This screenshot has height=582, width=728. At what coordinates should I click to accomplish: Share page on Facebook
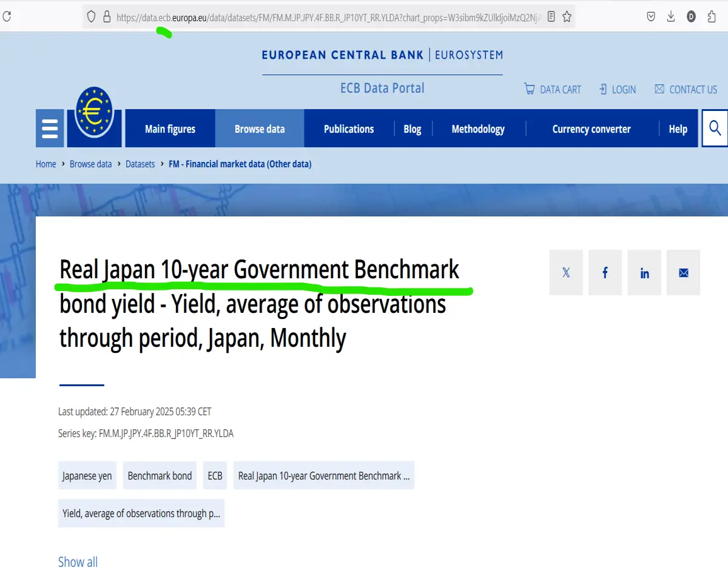[605, 272]
